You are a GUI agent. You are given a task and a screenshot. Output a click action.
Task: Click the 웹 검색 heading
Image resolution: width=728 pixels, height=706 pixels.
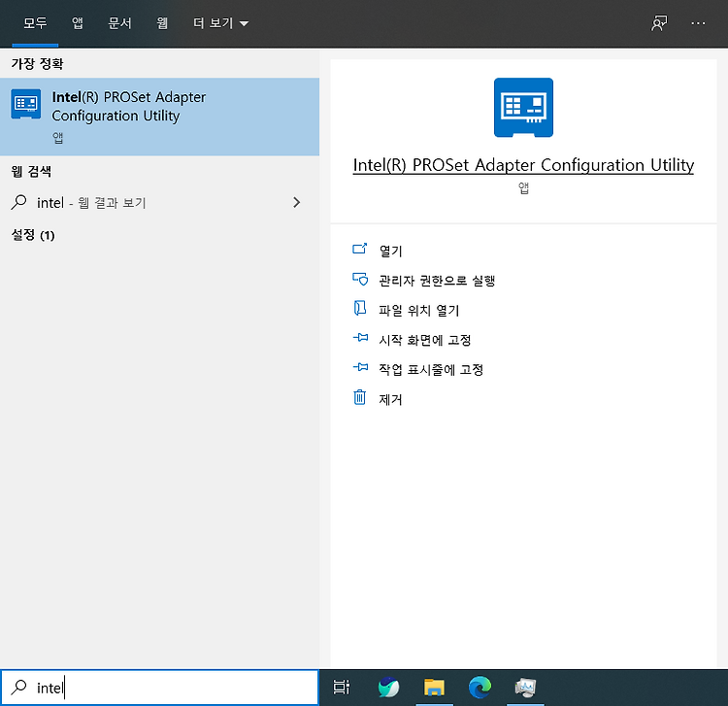pos(31,171)
